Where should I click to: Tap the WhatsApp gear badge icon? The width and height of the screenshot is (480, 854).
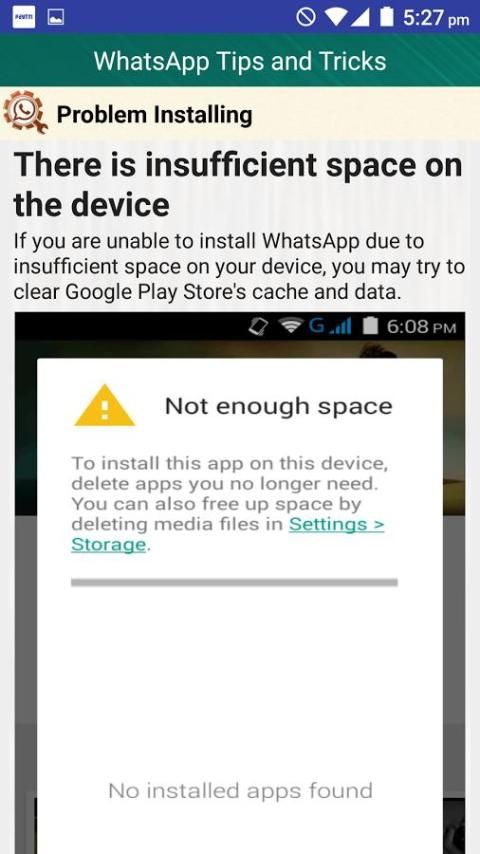click(x=25, y=112)
